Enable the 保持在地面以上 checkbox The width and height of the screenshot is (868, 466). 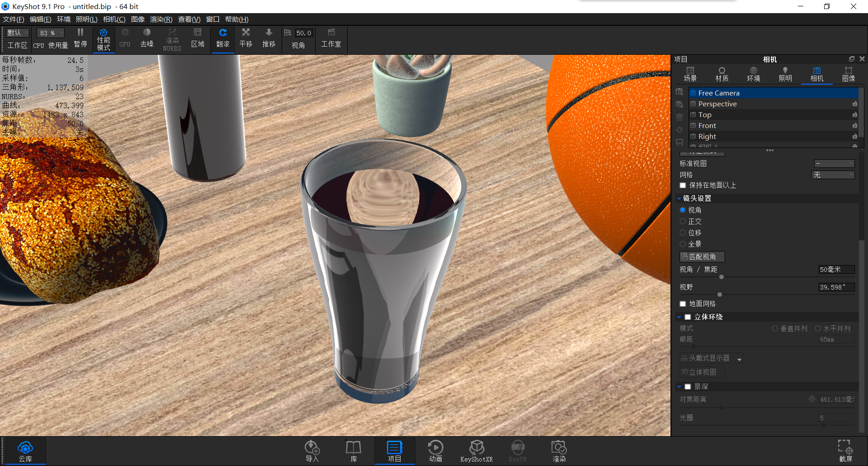pos(683,185)
